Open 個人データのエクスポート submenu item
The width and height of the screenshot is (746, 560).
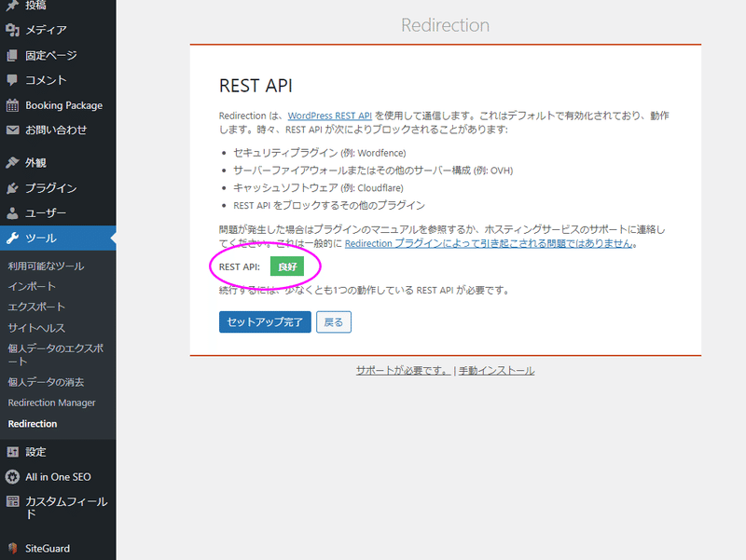pos(55,355)
